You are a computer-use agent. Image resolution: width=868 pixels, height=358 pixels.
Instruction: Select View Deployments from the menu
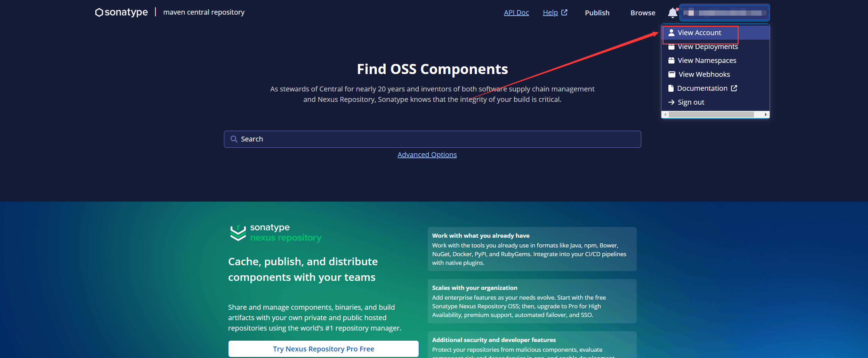[x=715, y=47]
